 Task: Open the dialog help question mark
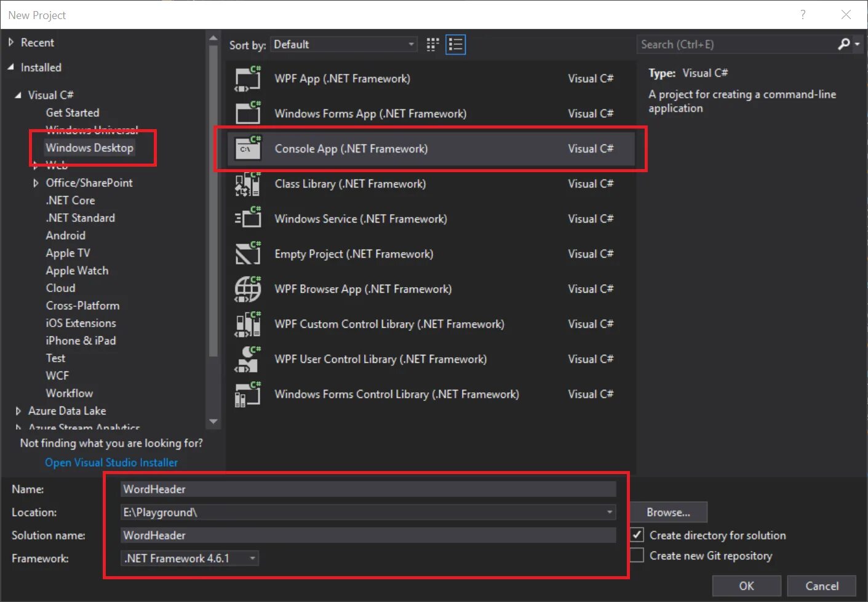click(803, 15)
